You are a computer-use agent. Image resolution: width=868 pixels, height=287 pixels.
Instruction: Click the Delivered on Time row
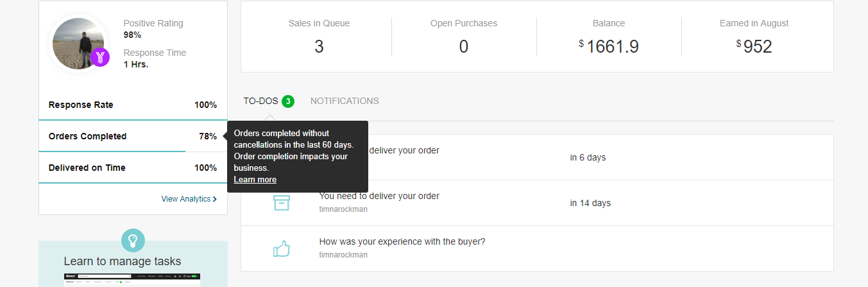pos(133,168)
